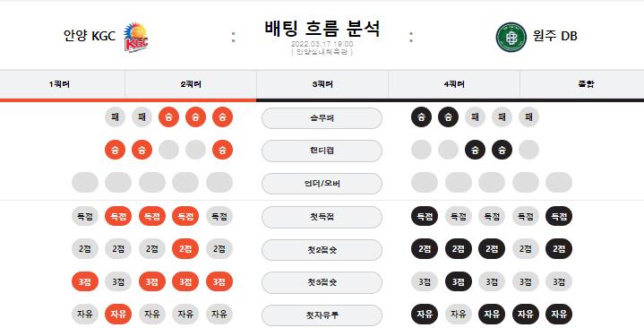This screenshot has width=644, height=328.
Task: Click the 승무패 category button
Action: 322,118
